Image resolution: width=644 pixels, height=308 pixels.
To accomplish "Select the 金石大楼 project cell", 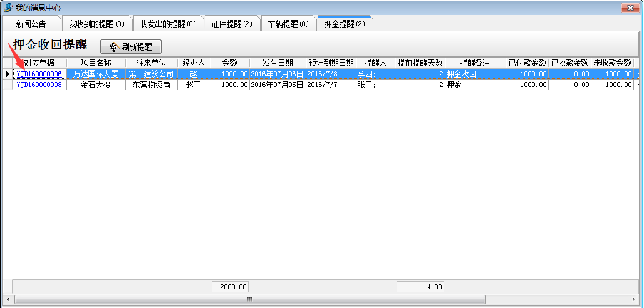I will tap(96, 85).
